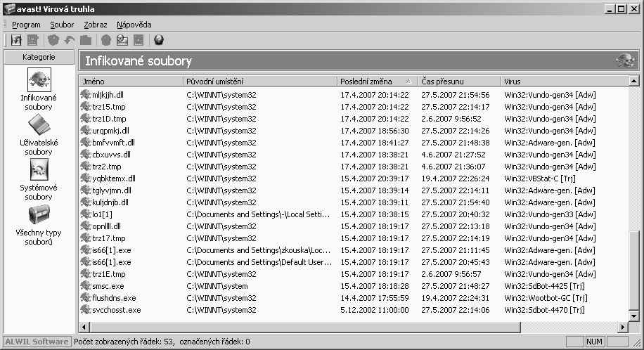Open the Zobraz menu
The width and height of the screenshot is (644, 350).
(96, 25)
